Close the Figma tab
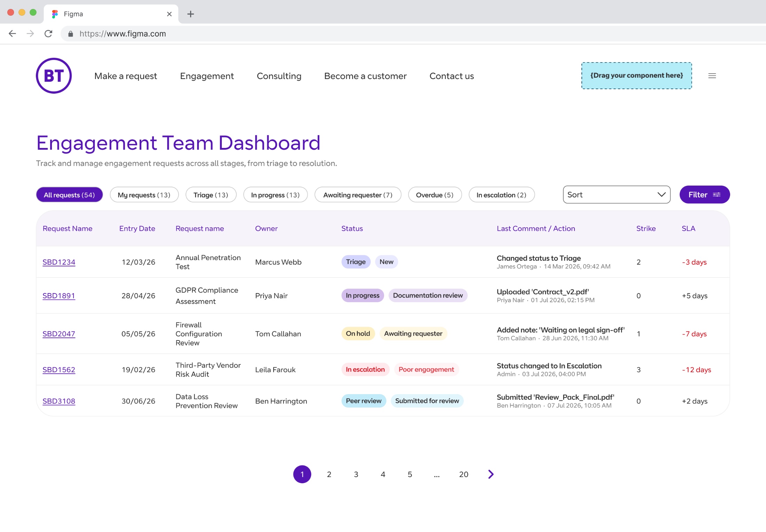Image resolution: width=766 pixels, height=532 pixels. click(x=169, y=14)
